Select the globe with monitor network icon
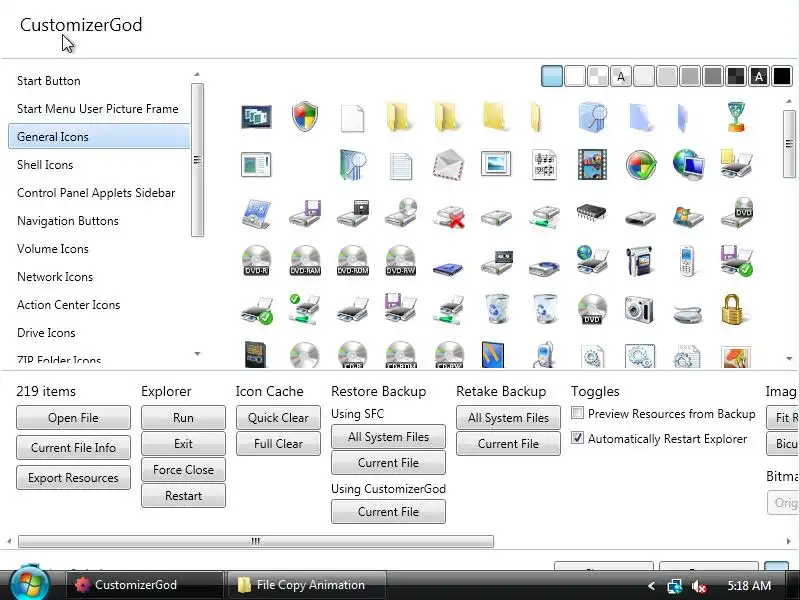Image resolution: width=800 pixels, height=600 pixels. pyautogui.click(x=688, y=164)
